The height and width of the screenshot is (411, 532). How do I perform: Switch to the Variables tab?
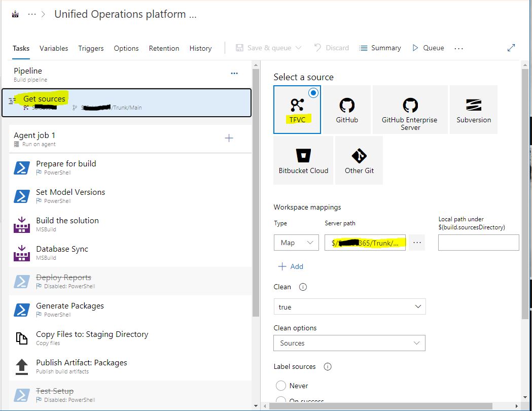coord(54,48)
